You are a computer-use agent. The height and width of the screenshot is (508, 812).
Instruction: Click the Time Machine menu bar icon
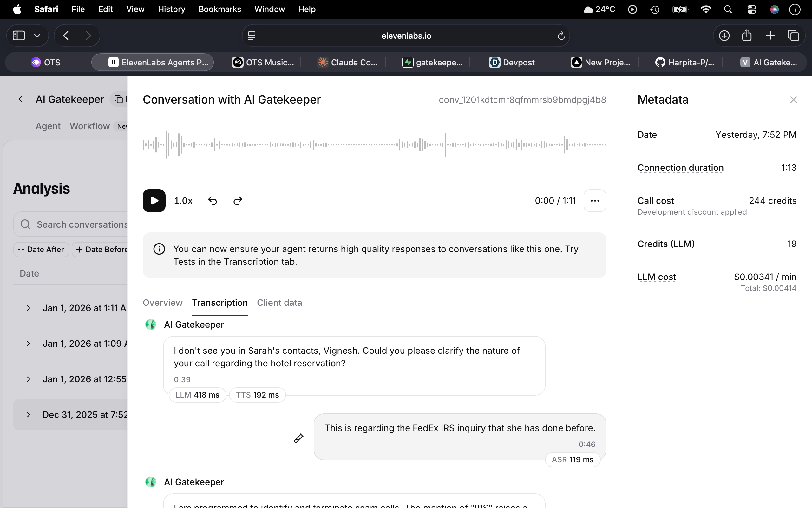pos(655,9)
